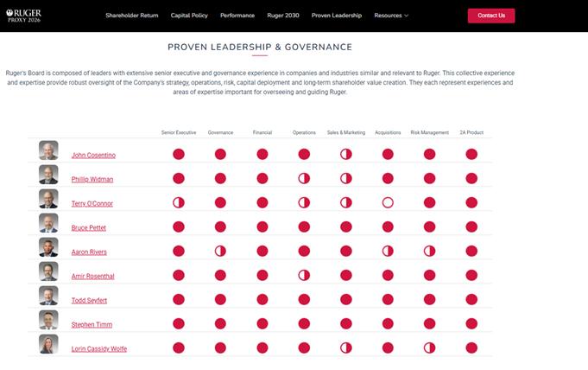Click Amir Rosenthal's half-filled Operations circle
The width and height of the screenshot is (588, 370).
point(304,276)
